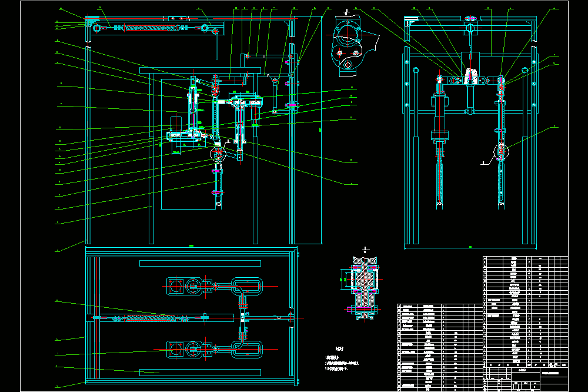This screenshot has width=588, height=392.
Task: Select the upper oval loop in the plan view
Action: point(247,287)
